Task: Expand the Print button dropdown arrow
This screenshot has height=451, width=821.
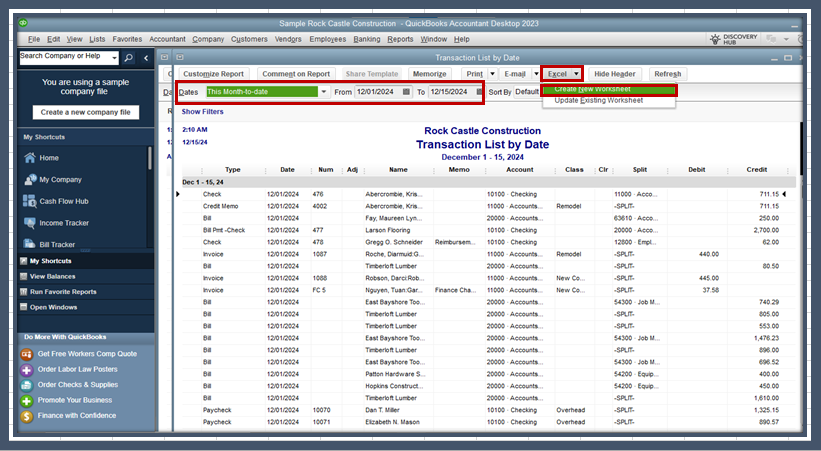Action: tap(492, 74)
